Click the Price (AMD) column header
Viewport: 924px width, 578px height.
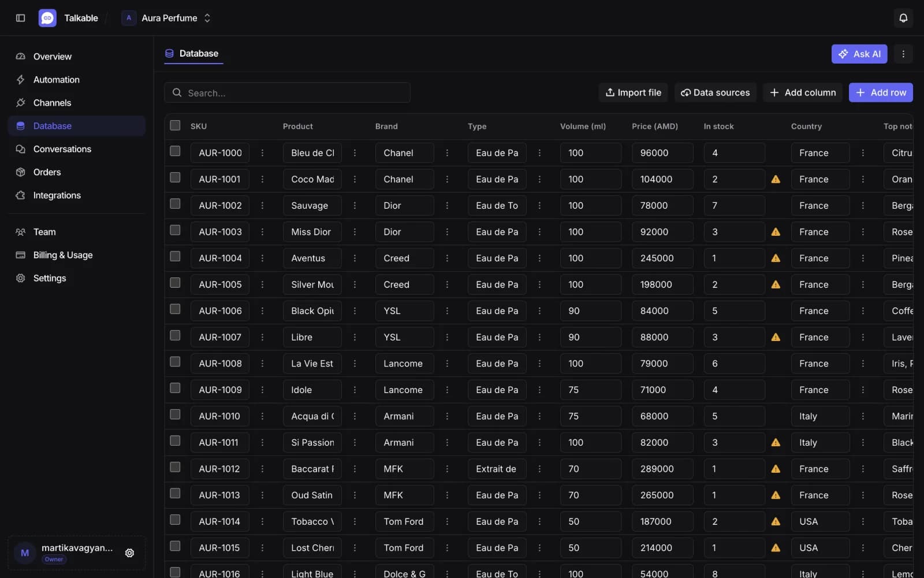pyautogui.click(x=655, y=126)
